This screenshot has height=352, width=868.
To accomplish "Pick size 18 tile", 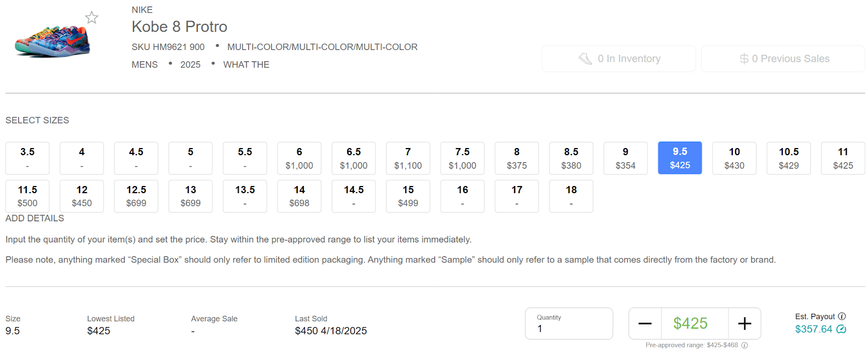I will (x=571, y=196).
